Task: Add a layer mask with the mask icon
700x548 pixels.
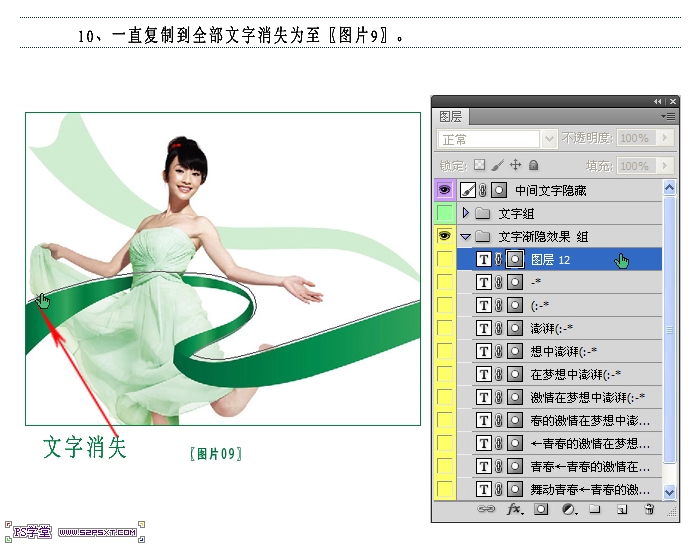Action: click(x=541, y=509)
